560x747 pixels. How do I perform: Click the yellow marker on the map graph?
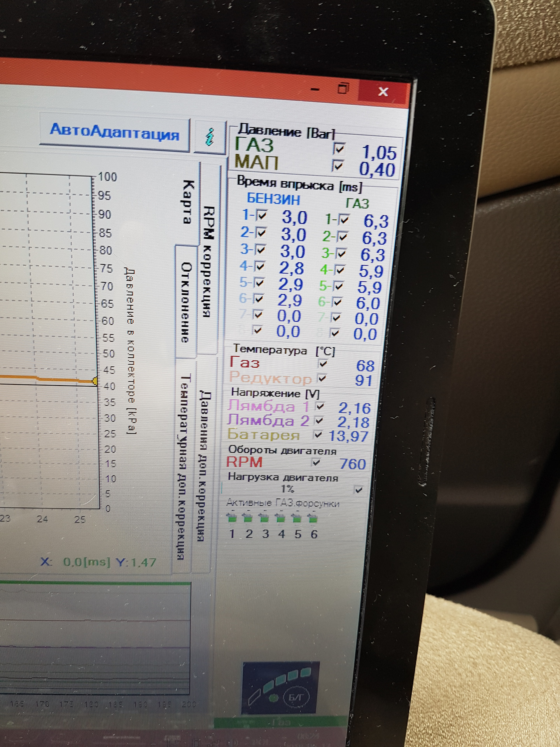[x=94, y=381]
